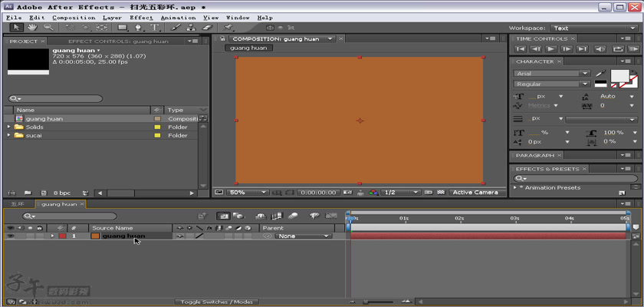644x307 pixels.
Task: Click the Active Camera view button
Action: click(x=475, y=193)
